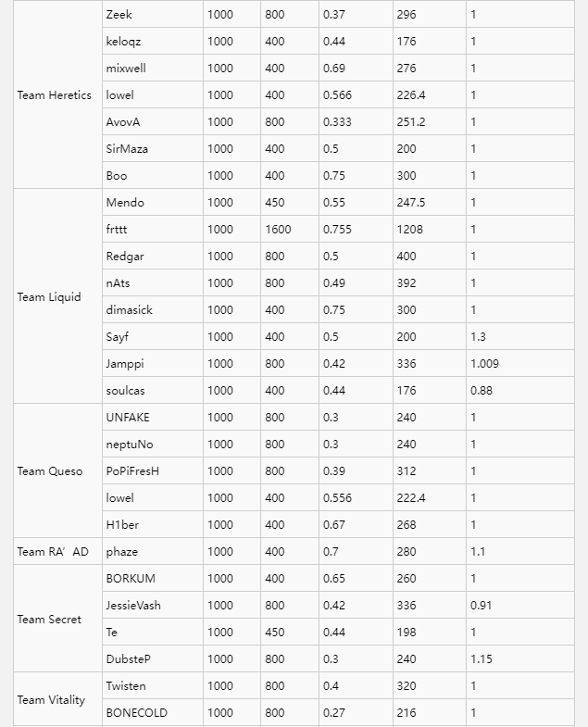Image resolution: width=588 pixels, height=727 pixels.
Task: Click the mixwell player cell
Action: [126, 69]
